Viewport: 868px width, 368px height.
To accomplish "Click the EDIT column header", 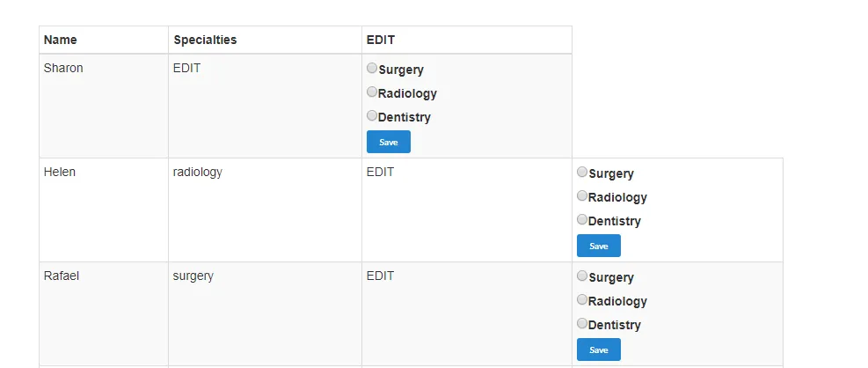I will [381, 40].
